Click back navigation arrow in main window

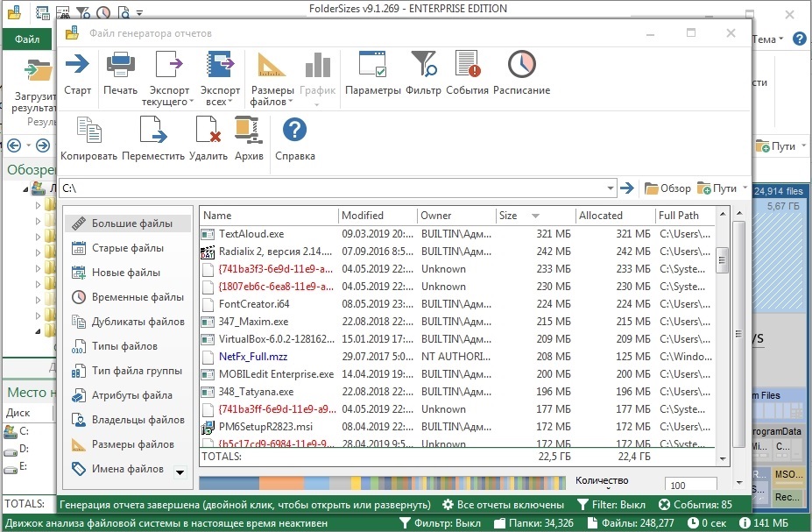click(x=14, y=145)
